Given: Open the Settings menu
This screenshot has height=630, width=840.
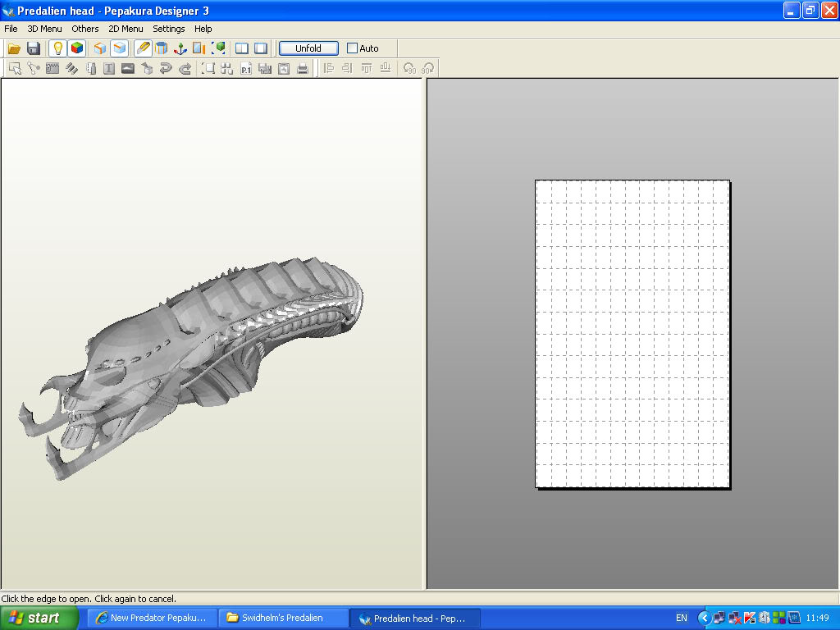Looking at the screenshot, I should pos(169,29).
